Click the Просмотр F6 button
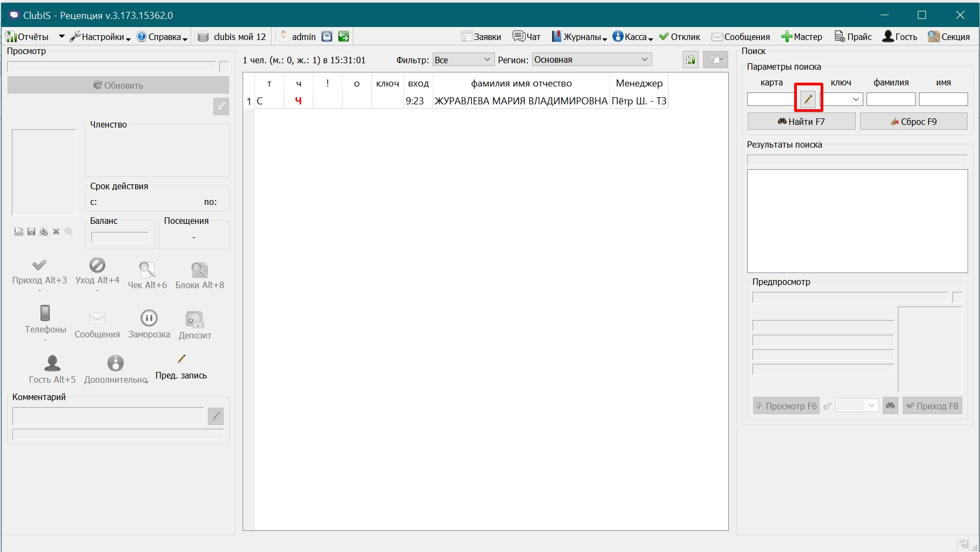Viewport: 980px width, 552px height. (786, 406)
